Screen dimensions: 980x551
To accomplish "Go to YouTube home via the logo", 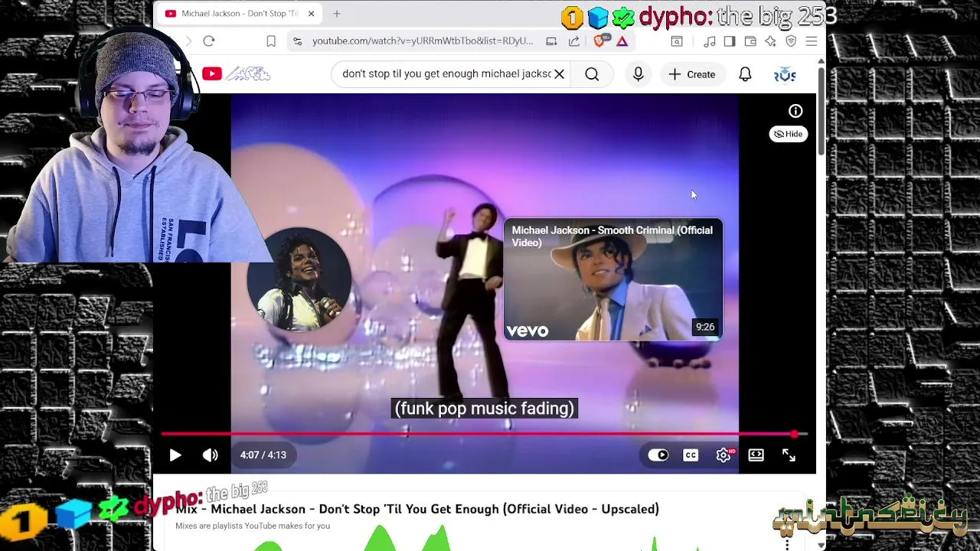I will pyautogui.click(x=237, y=74).
